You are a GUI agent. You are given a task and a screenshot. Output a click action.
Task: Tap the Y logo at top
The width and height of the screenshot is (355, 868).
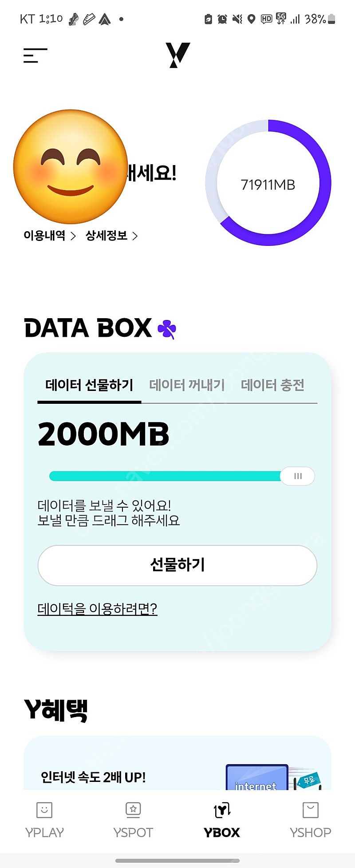177,55
